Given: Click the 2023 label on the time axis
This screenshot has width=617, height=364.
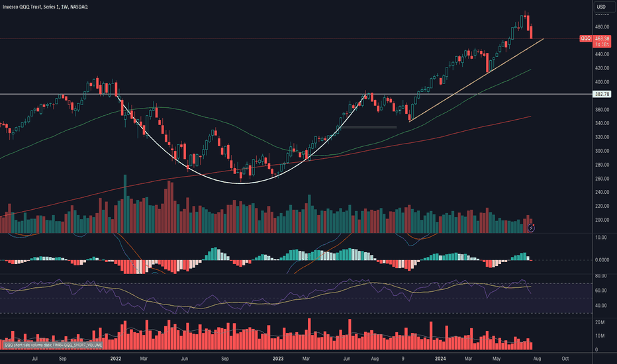Looking at the screenshot, I should (x=278, y=359).
